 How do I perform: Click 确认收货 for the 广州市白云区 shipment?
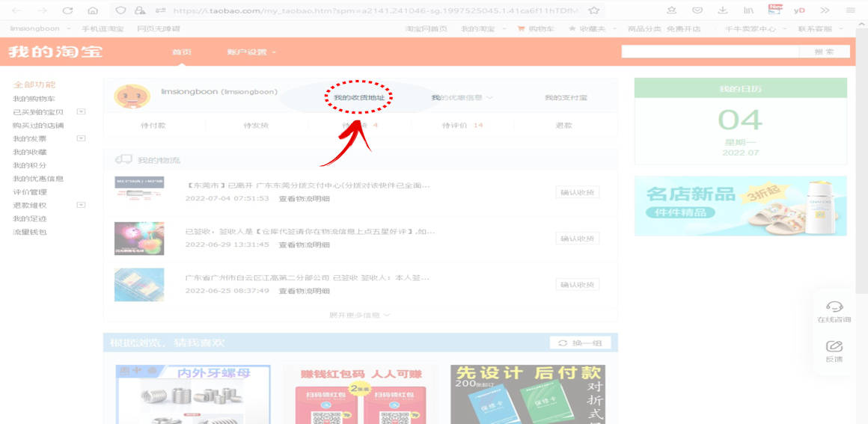pyautogui.click(x=578, y=284)
